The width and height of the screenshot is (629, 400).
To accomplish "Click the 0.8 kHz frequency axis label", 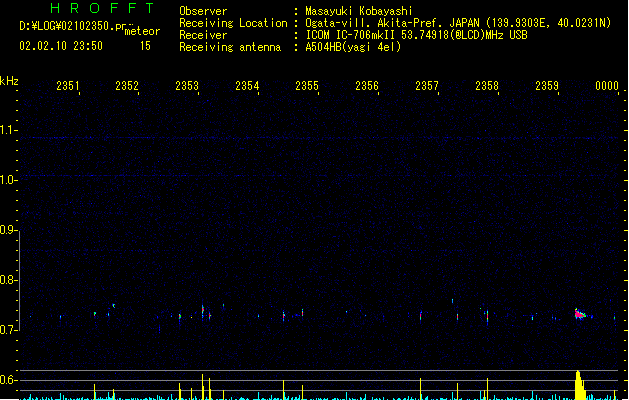I will pyautogui.click(x=8, y=280).
